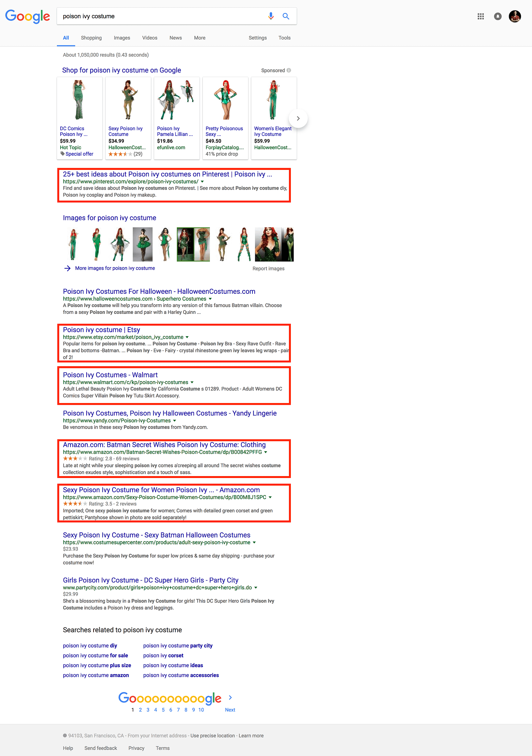Expand Pinterest result URL dropdown arrow

[x=202, y=182]
